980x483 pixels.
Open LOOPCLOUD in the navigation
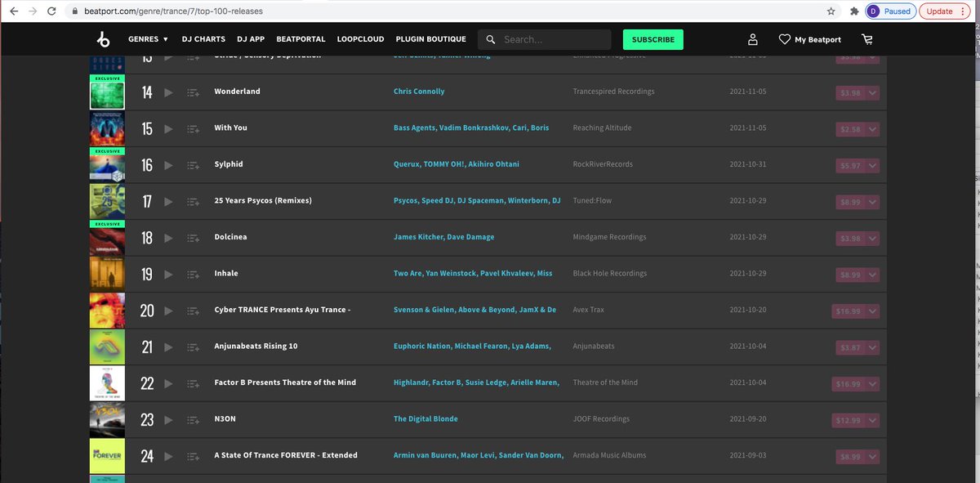click(360, 39)
